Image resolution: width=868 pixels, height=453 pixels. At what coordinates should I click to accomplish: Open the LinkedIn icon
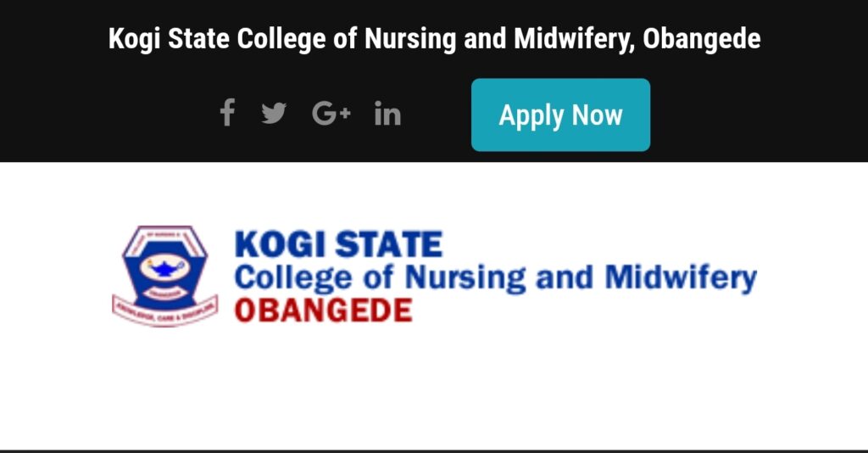pos(387,114)
